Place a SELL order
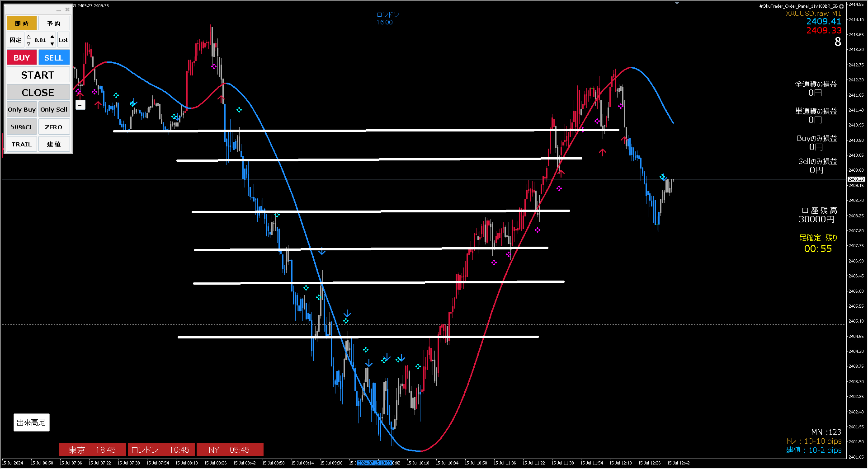Viewport: 868px width, 469px height. click(54, 58)
